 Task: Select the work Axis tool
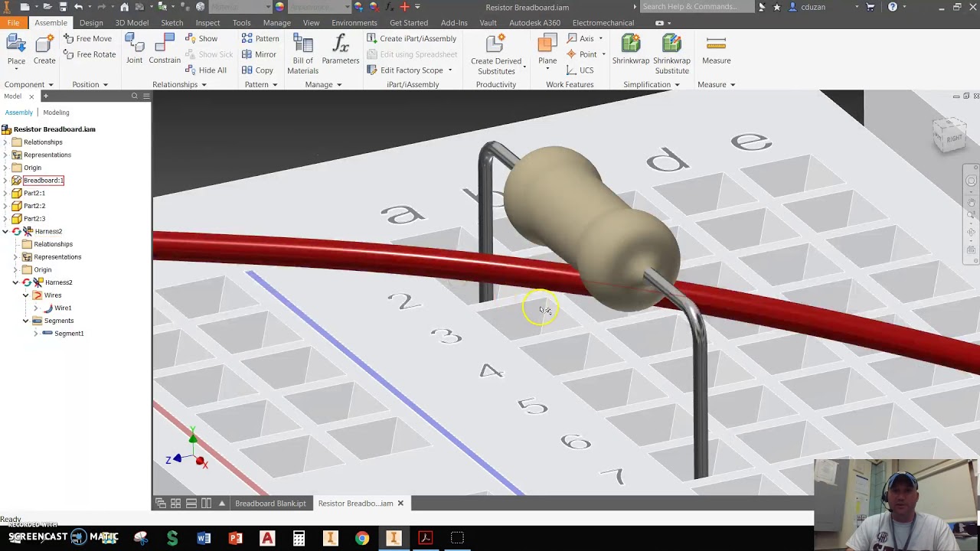pos(581,38)
